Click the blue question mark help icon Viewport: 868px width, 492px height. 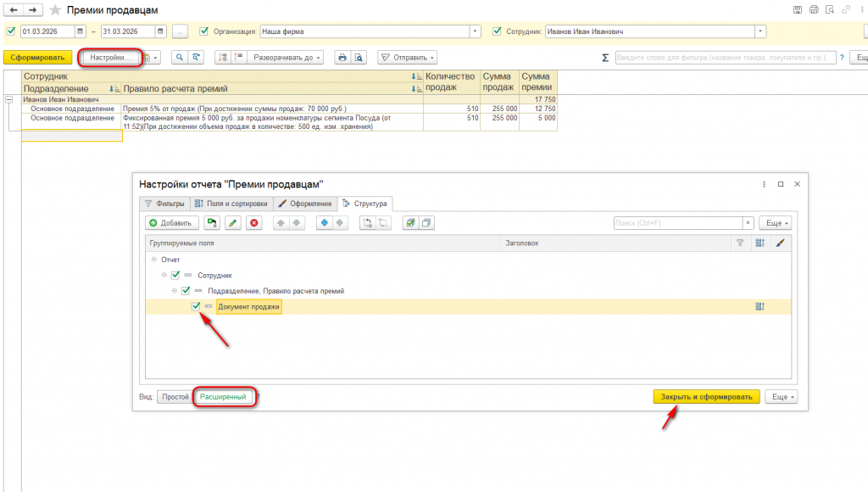tap(842, 58)
